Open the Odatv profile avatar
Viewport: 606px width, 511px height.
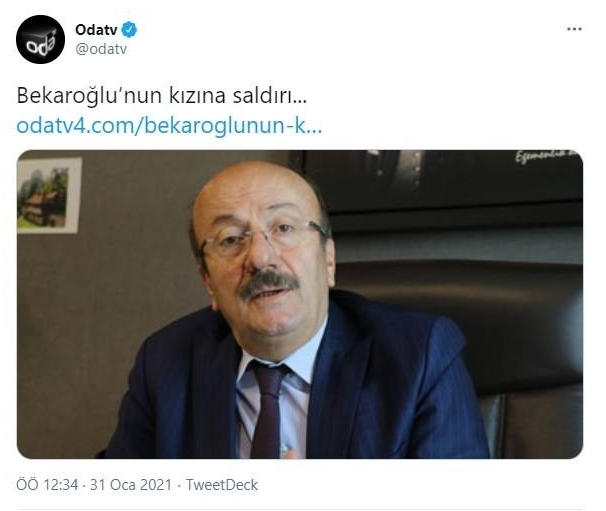40,39
